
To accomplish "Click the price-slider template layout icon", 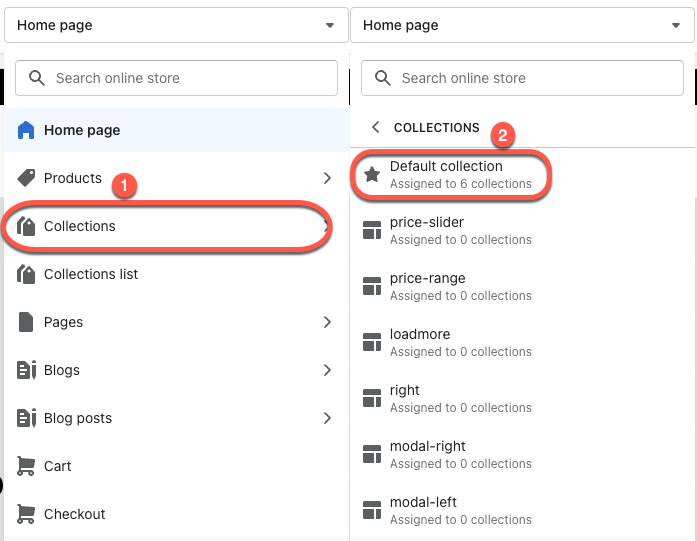I will (372, 230).
